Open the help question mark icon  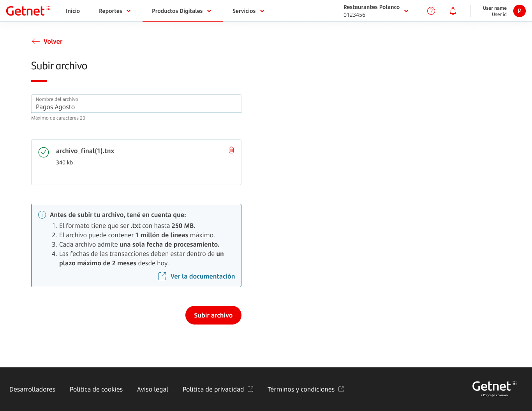tap(431, 11)
